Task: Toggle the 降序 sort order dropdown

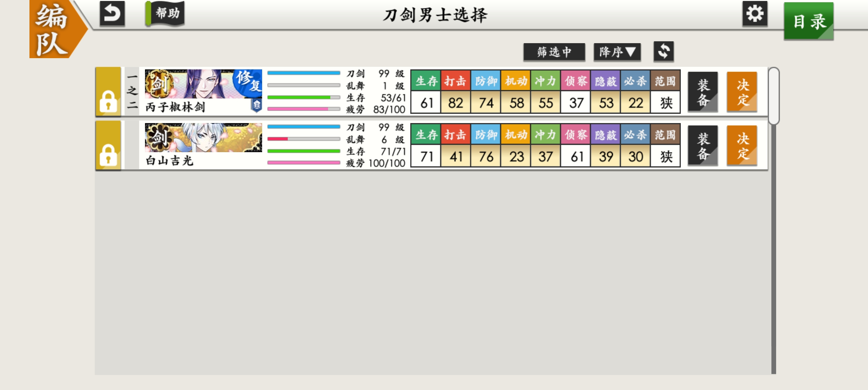Action: 617,51
